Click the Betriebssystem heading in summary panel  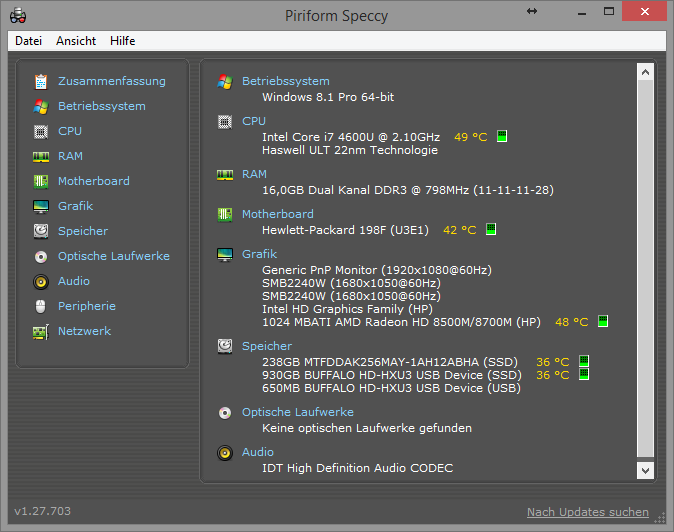[x=286, y=81]
